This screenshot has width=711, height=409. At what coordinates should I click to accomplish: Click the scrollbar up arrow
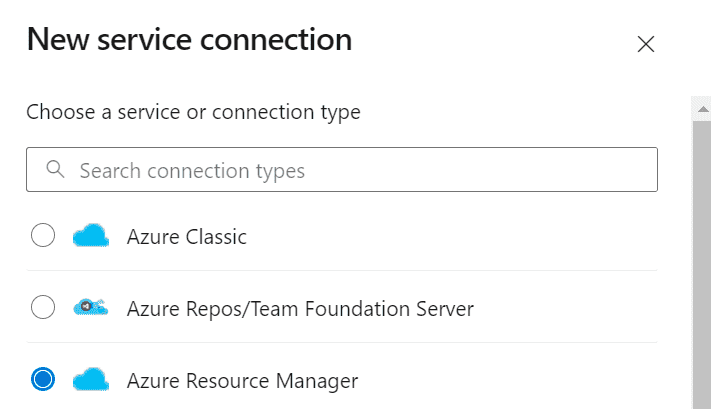tap(703, 109)
